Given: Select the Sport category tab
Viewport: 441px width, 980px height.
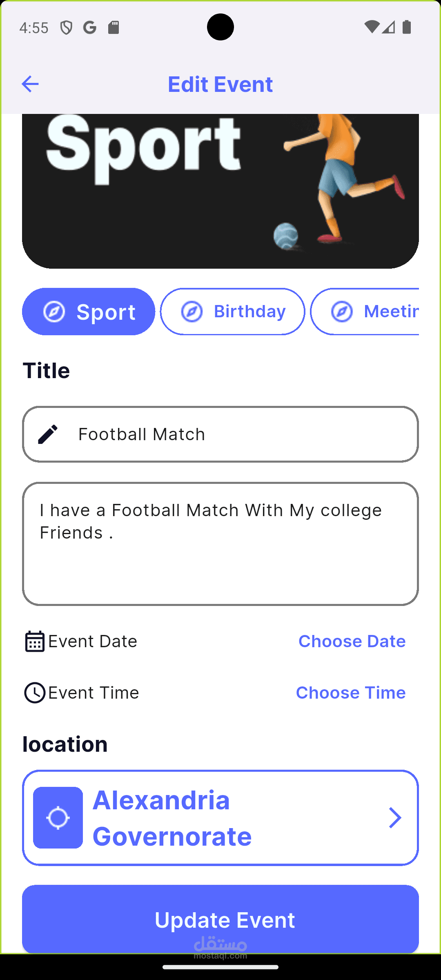Looking at the screenshot, I should (x=89, y=312).
